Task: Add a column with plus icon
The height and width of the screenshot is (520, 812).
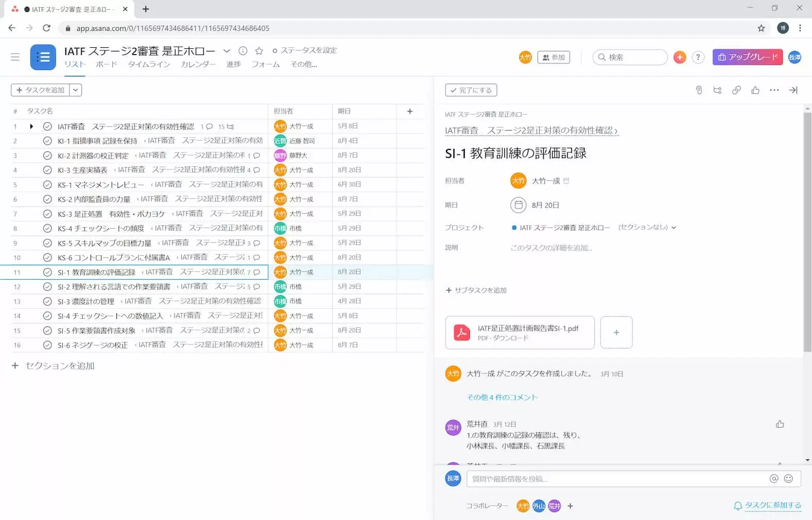Action: coord(410,111)
